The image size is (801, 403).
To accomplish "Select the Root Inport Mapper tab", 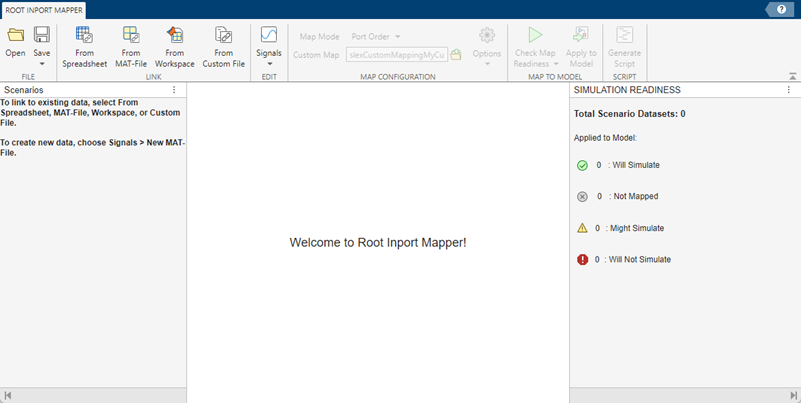I will (44, 9).
